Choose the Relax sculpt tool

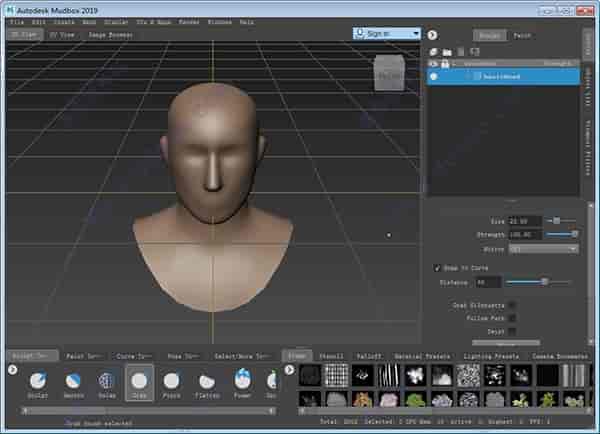click(106, 382)
